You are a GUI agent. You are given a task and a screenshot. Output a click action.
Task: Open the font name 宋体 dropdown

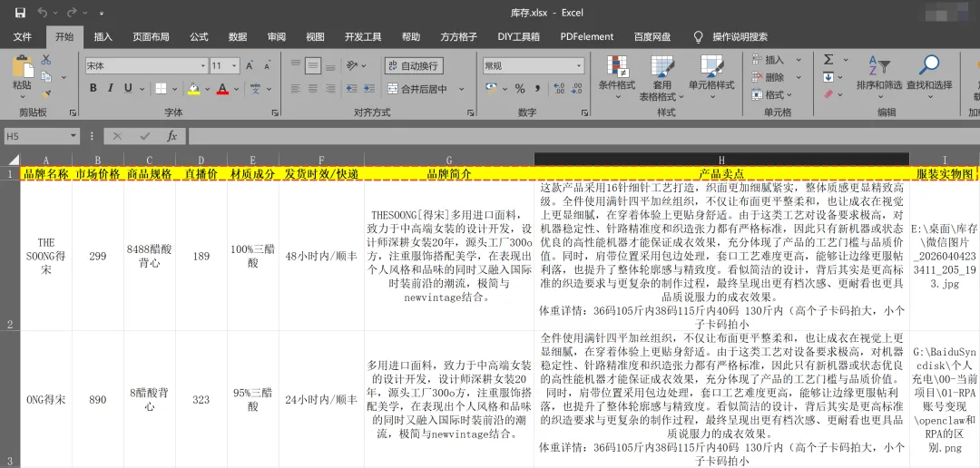(203, 65)
